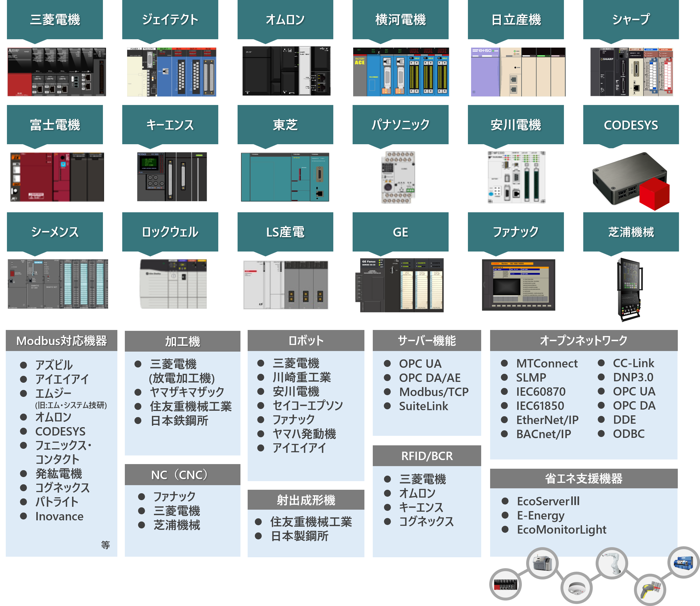Click the ジェイテクト PLC product image

[x=171, y=72]
